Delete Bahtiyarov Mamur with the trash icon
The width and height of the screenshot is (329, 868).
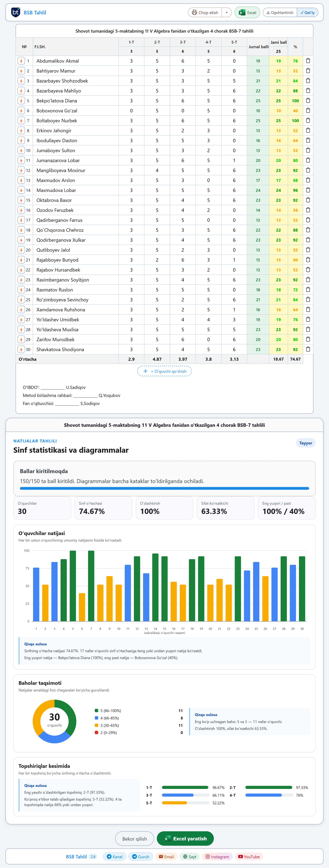[308, 71]
